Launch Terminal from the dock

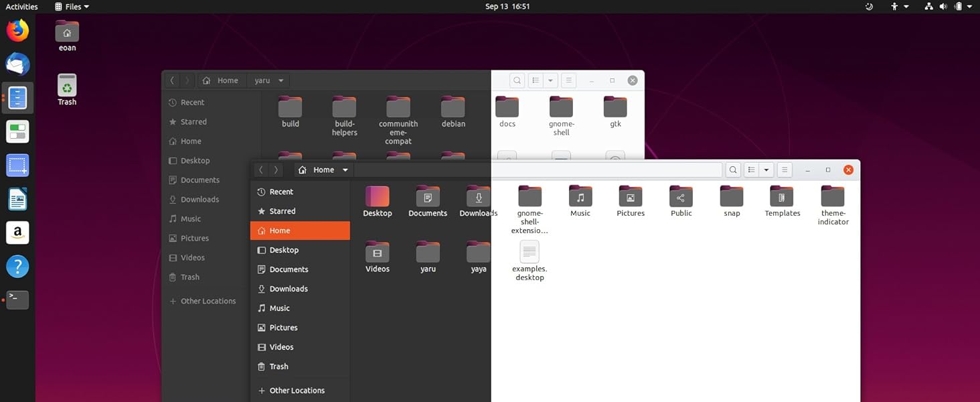[x=17, y=299]
